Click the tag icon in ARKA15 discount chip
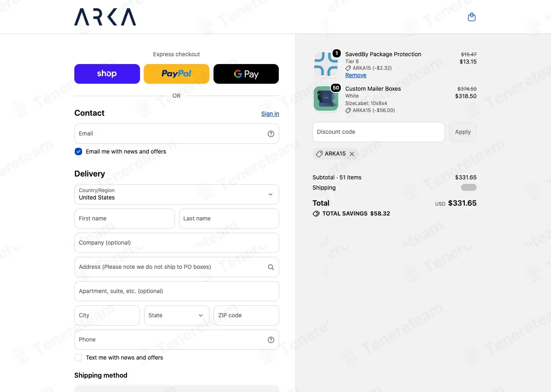The width and height of the screenshot is (551, 392). (319, 154)
